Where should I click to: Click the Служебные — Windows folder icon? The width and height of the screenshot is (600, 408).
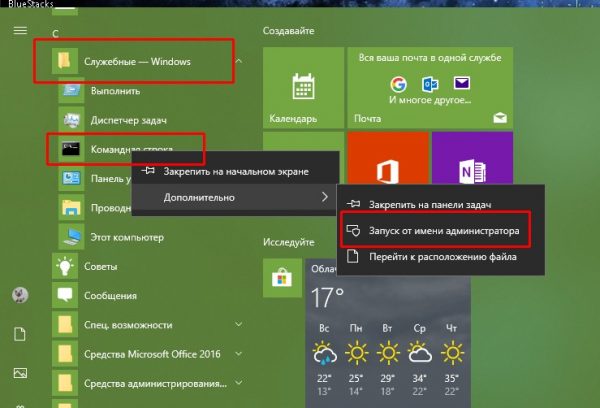point(65,61)
